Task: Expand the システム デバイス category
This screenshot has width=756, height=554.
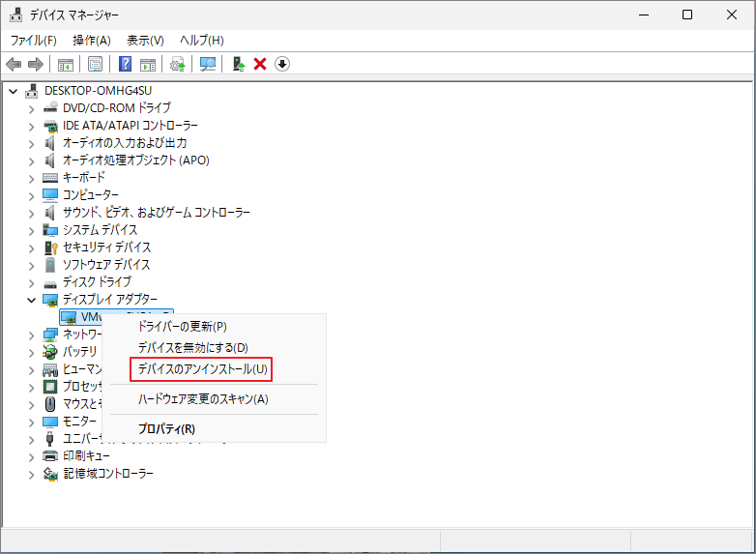Action: (31, 230)
